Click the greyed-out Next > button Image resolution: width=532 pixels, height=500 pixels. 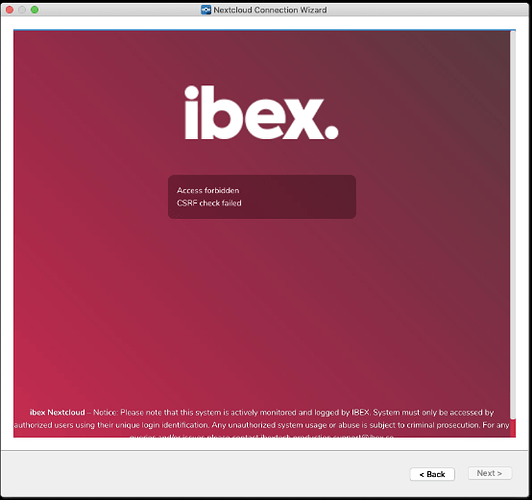[490, 473]
